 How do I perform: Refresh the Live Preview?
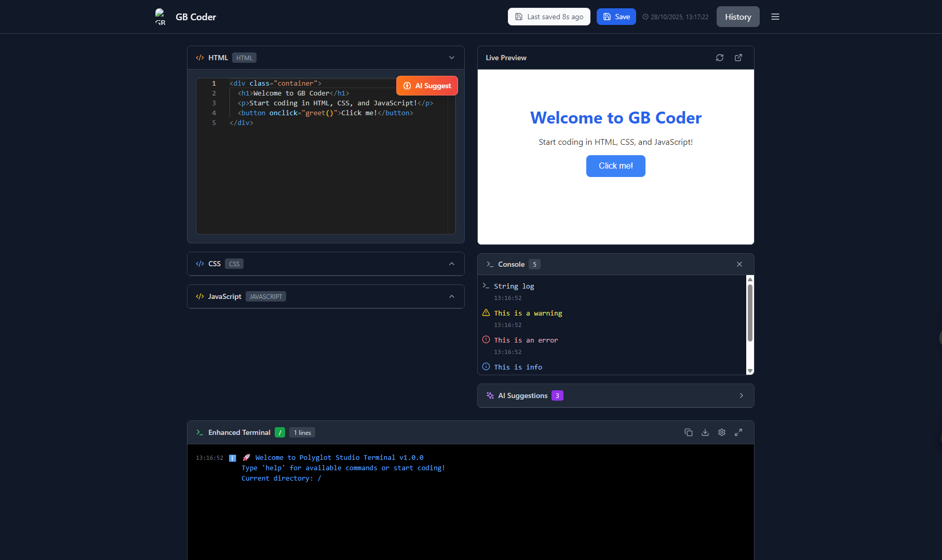(x=720, y=58)
